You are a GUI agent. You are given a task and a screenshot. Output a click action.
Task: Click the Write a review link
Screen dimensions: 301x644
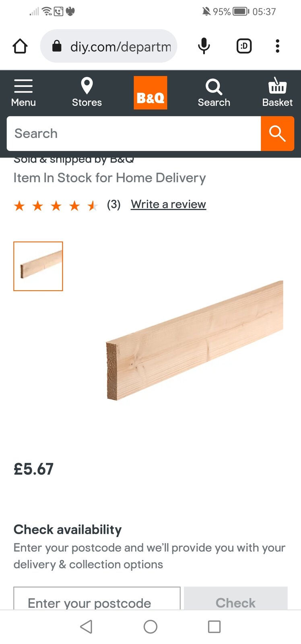(168, 204)
